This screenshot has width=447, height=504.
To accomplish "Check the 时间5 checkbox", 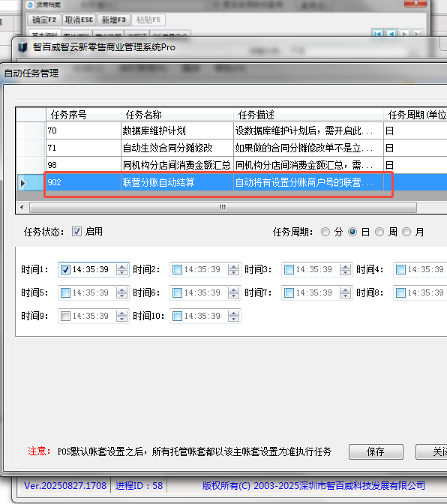I will (x=65, y=292).
